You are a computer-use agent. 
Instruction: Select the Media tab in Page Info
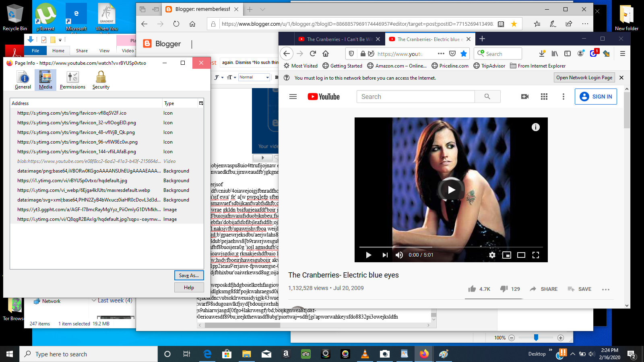click(45, 80)
